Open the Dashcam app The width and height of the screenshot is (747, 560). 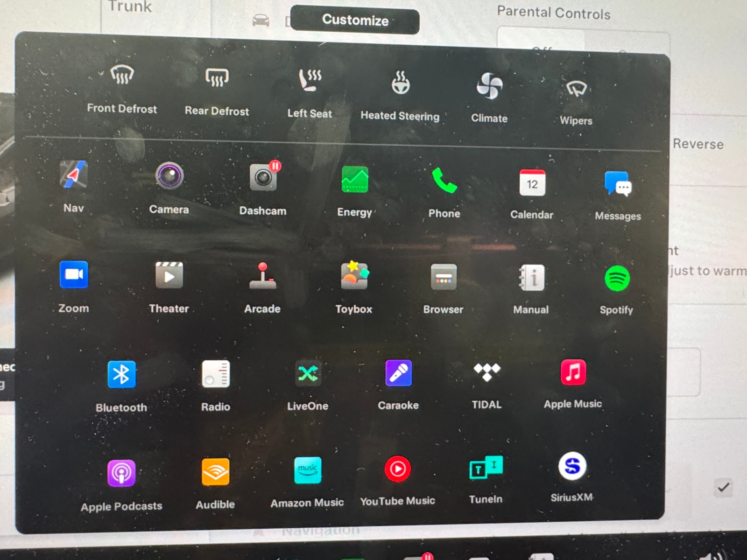point(263,189)
